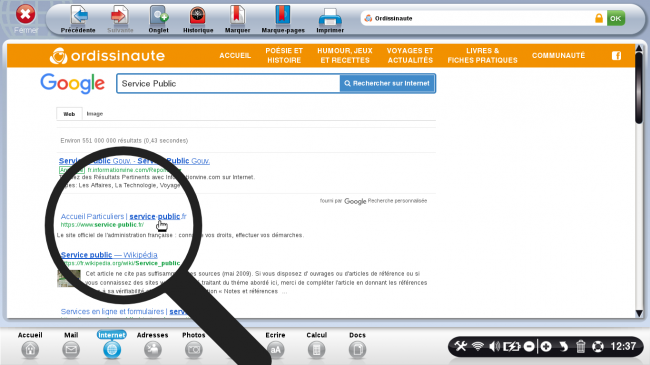This screenshot has width=650, height=365.
Task: Bookmark this page with Marquer icon
Action: (237, 16)
